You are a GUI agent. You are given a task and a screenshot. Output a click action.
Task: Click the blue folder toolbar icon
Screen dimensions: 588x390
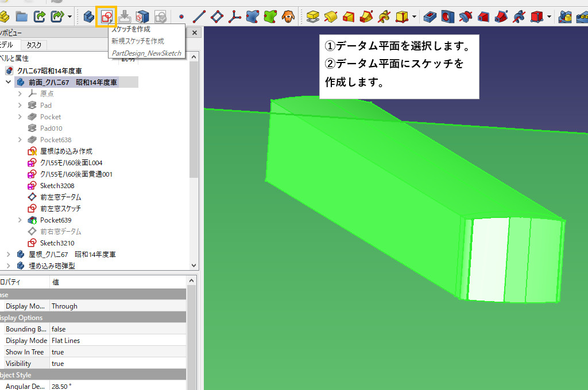tap(22, 17)
